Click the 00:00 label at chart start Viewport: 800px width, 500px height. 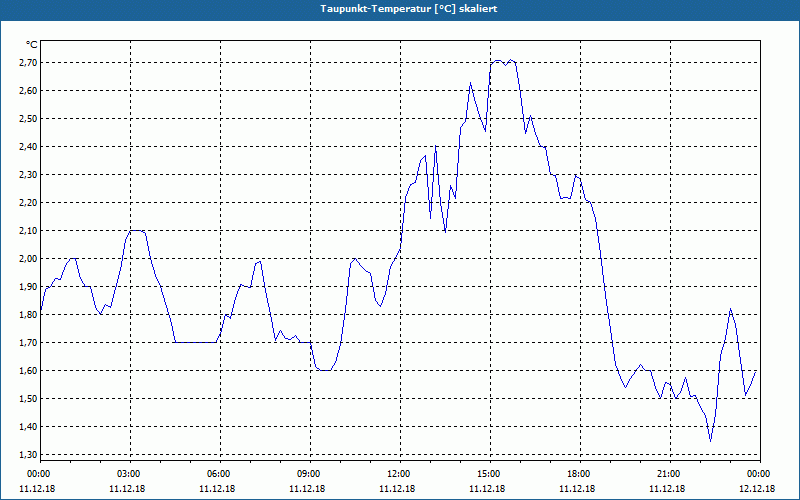tap(38, 474)
